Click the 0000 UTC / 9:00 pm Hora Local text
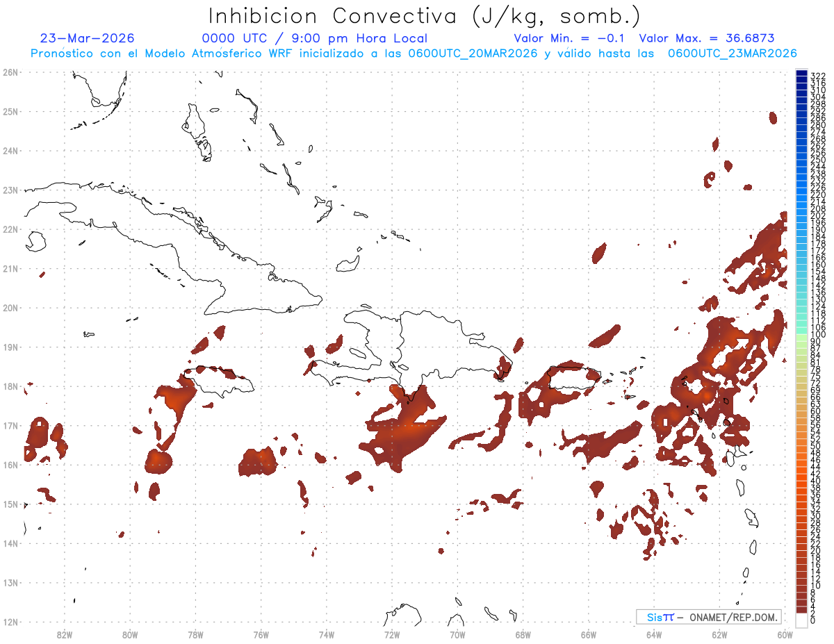 pyautogui.click(x=315, y=38)
